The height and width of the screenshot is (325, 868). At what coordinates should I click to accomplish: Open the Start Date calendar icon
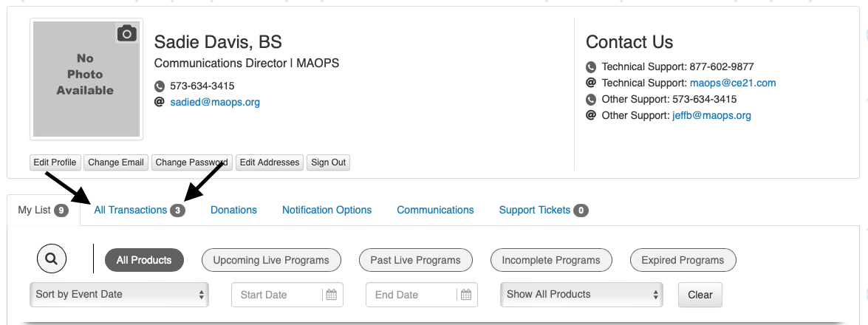coord(331,295)
